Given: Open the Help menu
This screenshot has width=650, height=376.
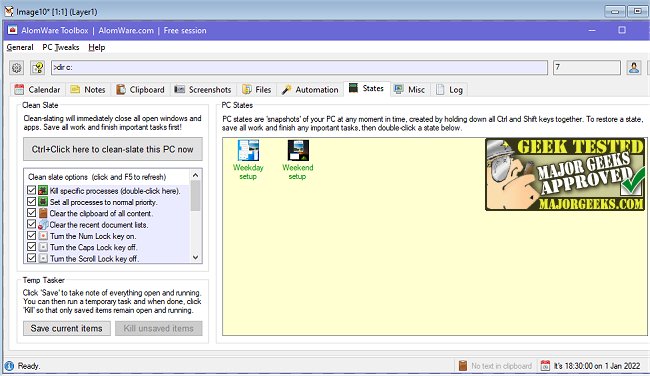Looking at the screenshot, I should point(97,47).
